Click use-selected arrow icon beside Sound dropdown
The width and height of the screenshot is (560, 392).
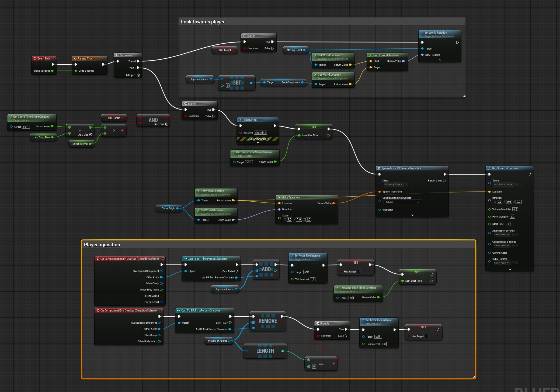[x=516, y=184]
